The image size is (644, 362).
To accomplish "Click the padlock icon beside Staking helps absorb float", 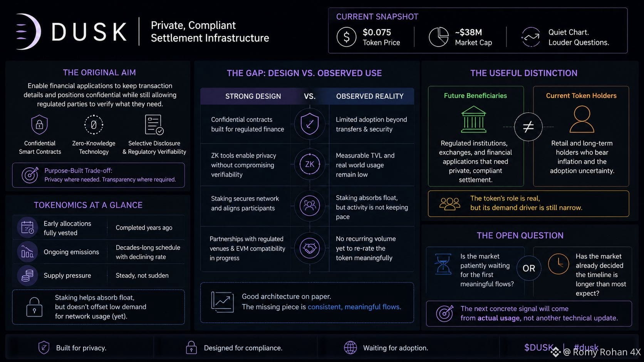I will pyautogui.click(x=34, y=307).
